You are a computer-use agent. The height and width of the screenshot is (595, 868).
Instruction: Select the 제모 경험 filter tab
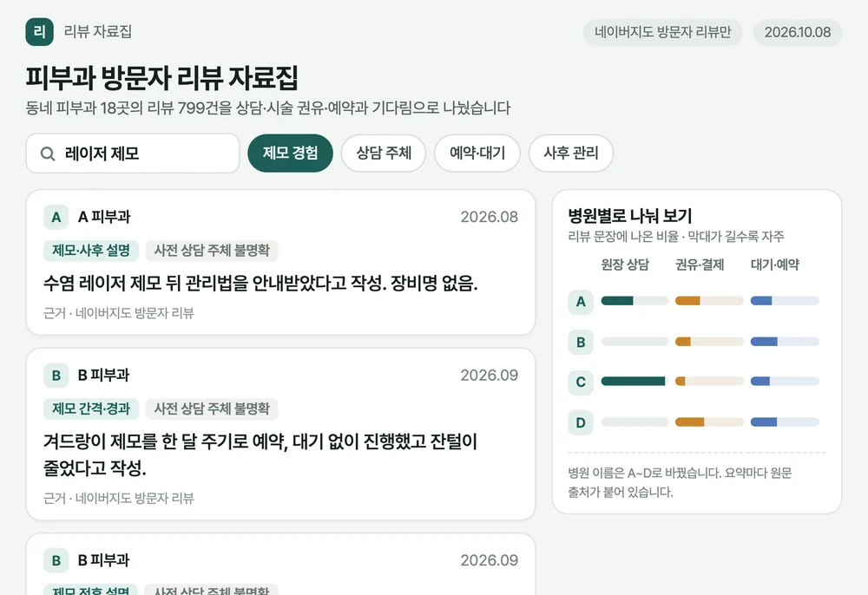pos(290,154)
